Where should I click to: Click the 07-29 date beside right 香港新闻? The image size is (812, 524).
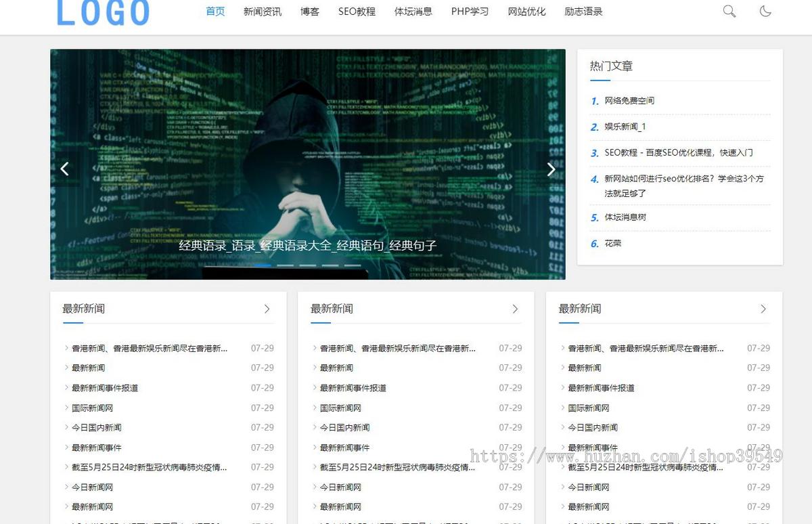point(759,348)
